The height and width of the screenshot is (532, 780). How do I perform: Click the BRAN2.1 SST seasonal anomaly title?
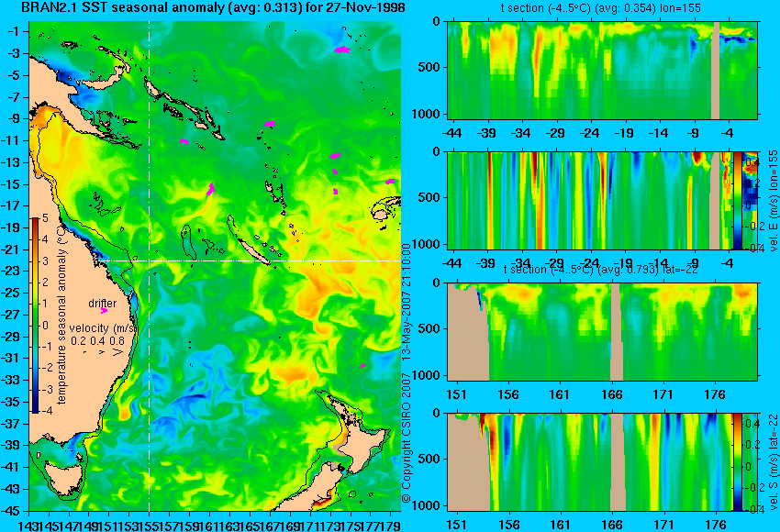pyautogui.click(x=214, y=8)
